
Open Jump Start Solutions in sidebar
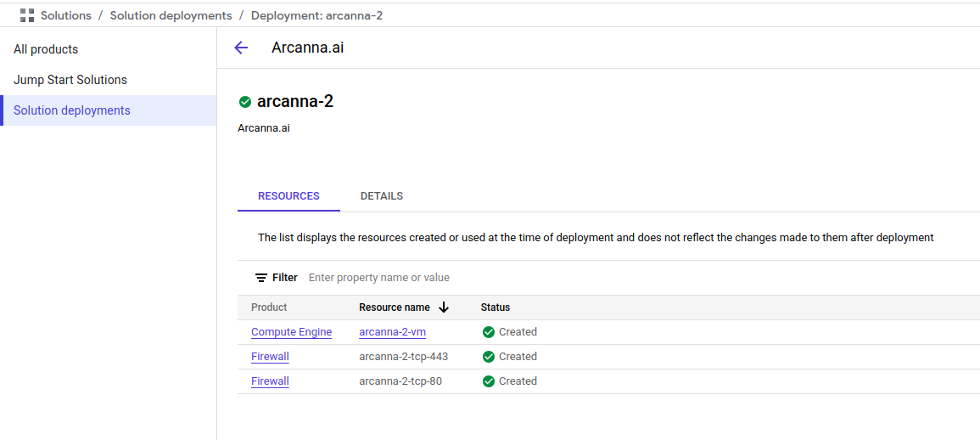[70, 80]
